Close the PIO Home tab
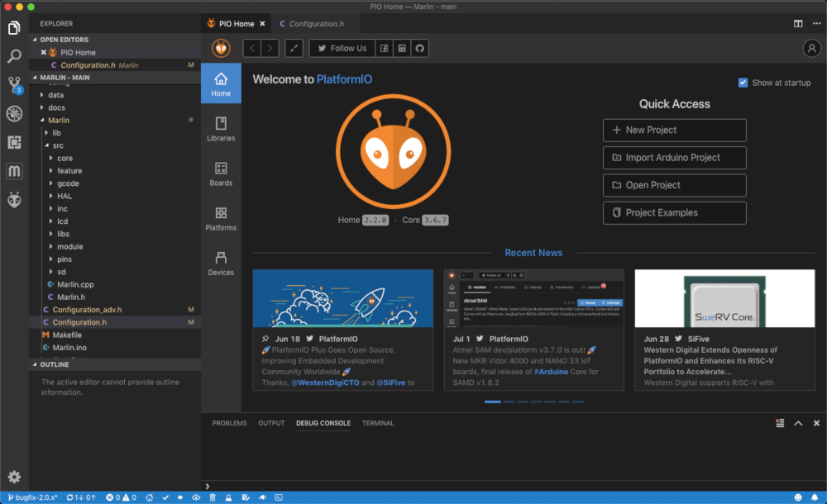 coord(262,24)
